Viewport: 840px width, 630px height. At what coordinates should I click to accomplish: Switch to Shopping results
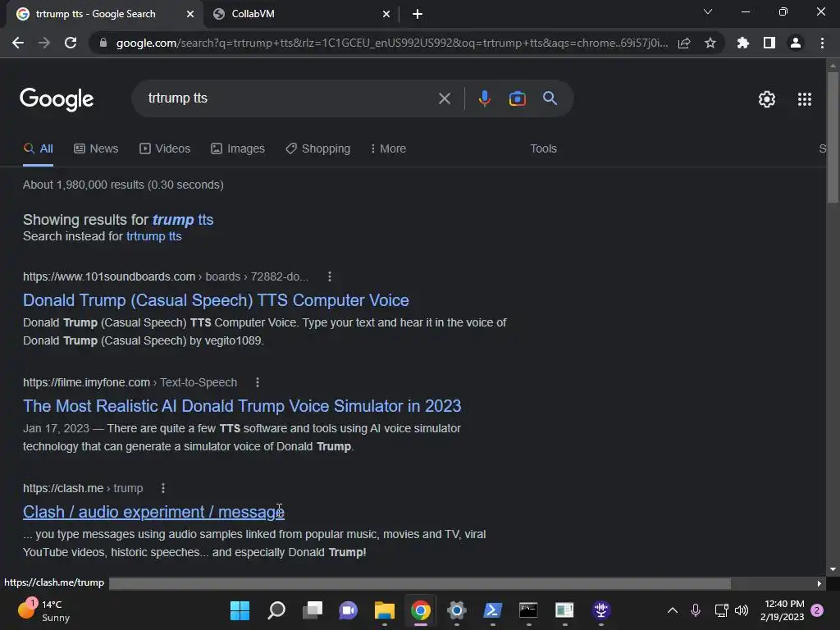click(318, 149)
